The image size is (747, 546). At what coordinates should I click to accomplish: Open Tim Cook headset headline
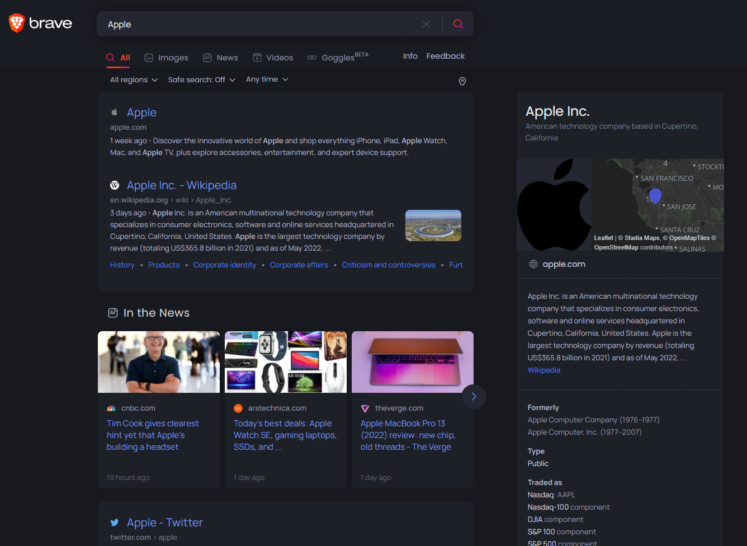[x=152, y=435]
